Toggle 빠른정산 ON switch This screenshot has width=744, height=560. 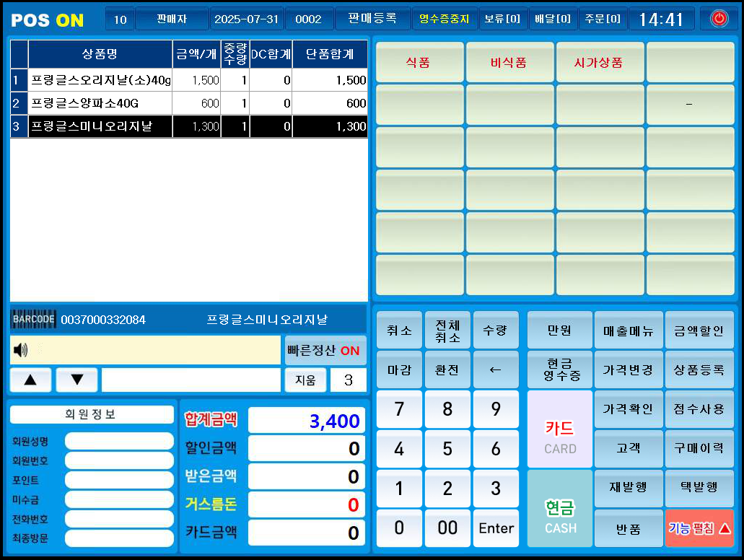[x=325, y=350]
